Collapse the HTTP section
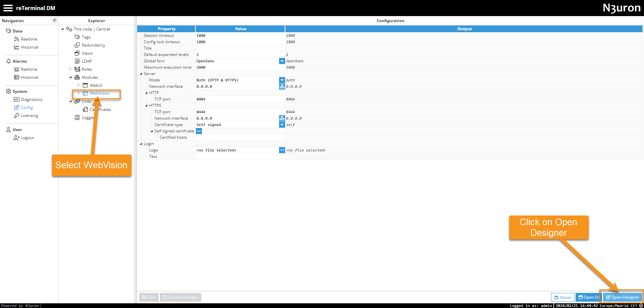The height and width of the screenshot is (308, 644). (146, 93)
